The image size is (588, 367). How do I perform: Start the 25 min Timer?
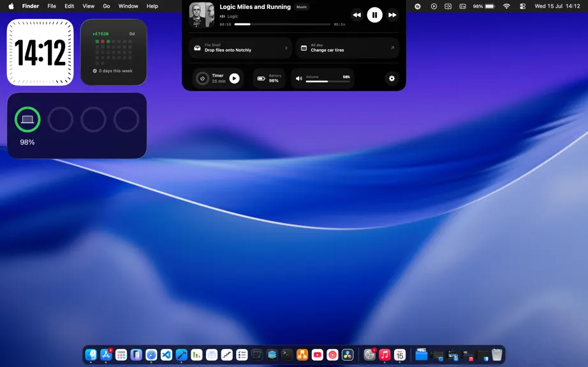(x=235, y=78)
